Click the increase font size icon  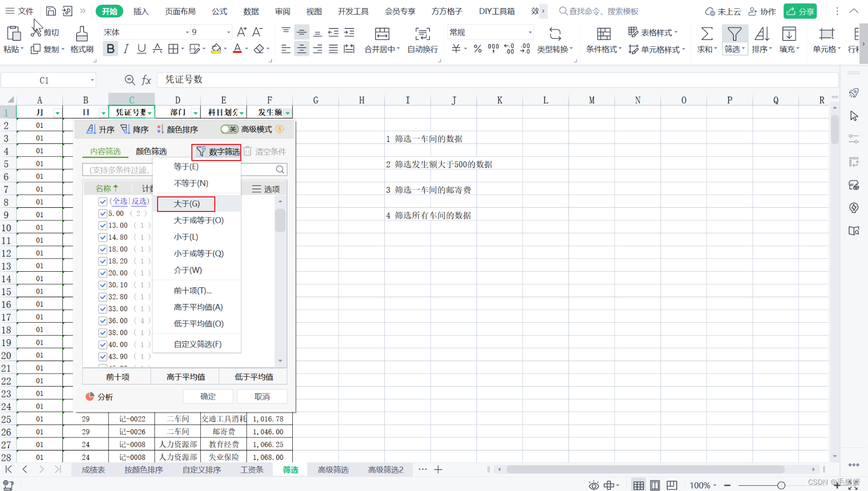242,32
